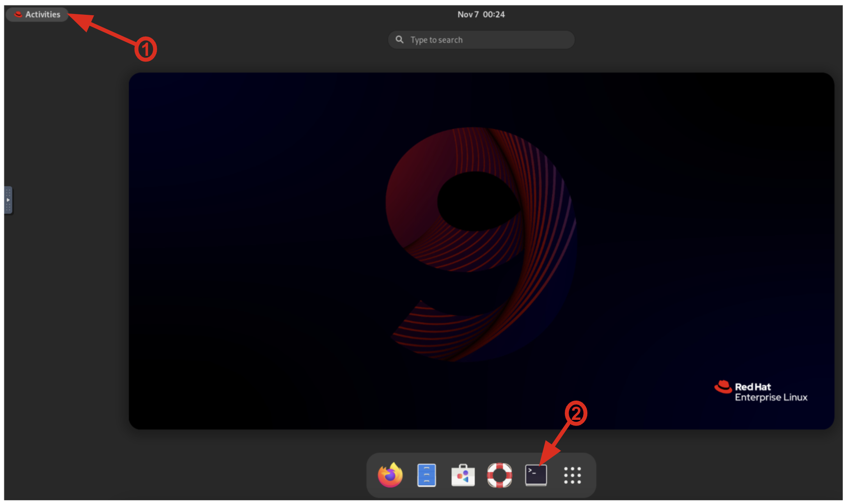Open the Files file manager
Screen dimensions: 848x504
[426, 475]
